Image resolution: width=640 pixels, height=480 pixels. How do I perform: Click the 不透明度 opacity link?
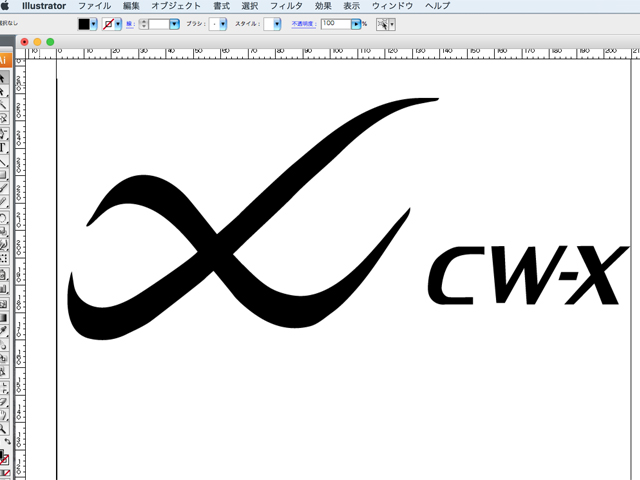point(304,23)
